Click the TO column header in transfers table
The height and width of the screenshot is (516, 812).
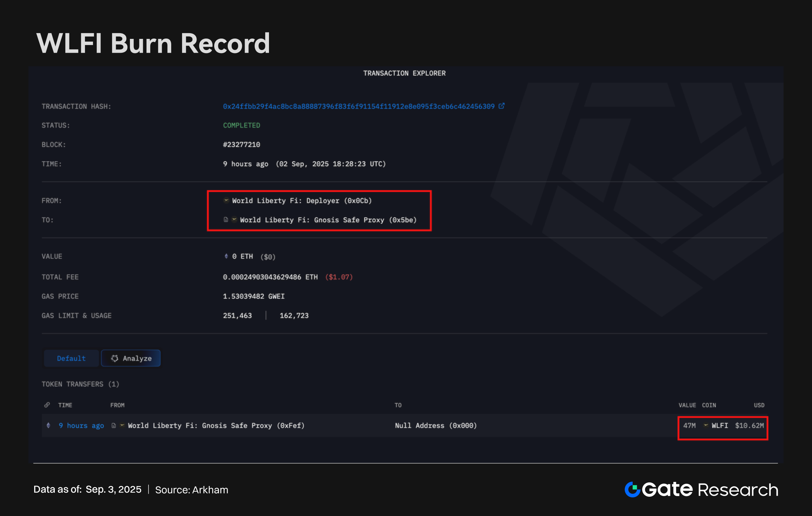click(398, 405)
